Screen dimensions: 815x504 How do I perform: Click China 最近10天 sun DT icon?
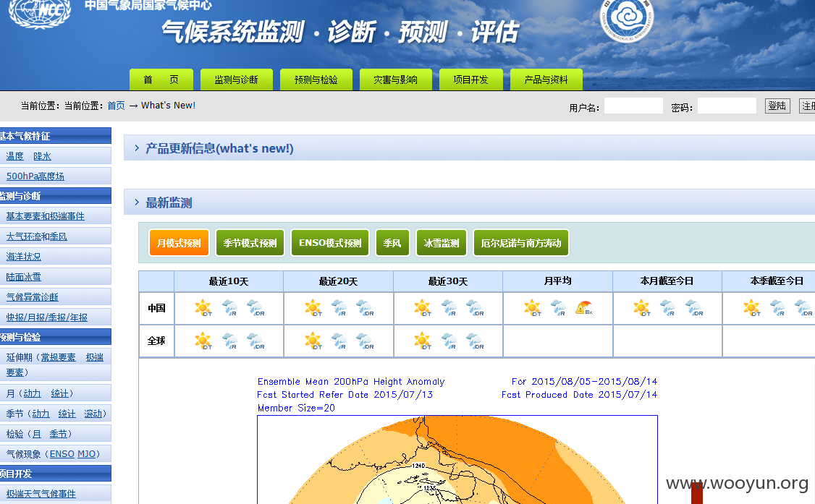pyautogui.click(x=203, y=308)
